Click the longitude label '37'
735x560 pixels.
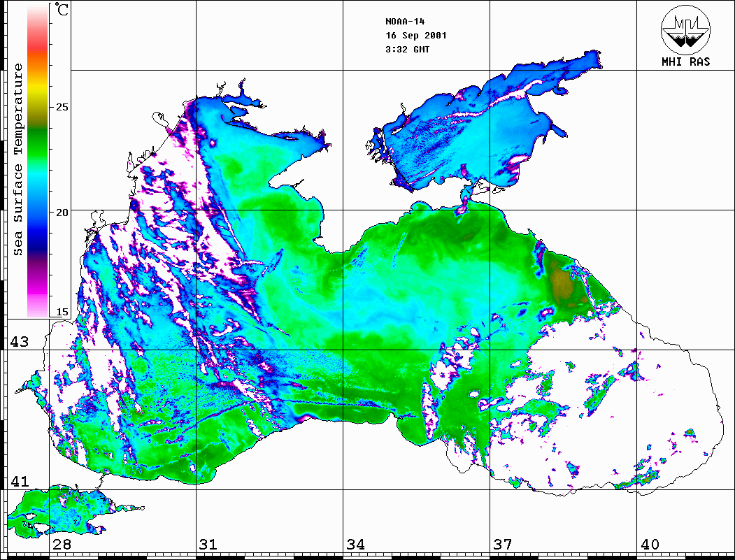503,545
